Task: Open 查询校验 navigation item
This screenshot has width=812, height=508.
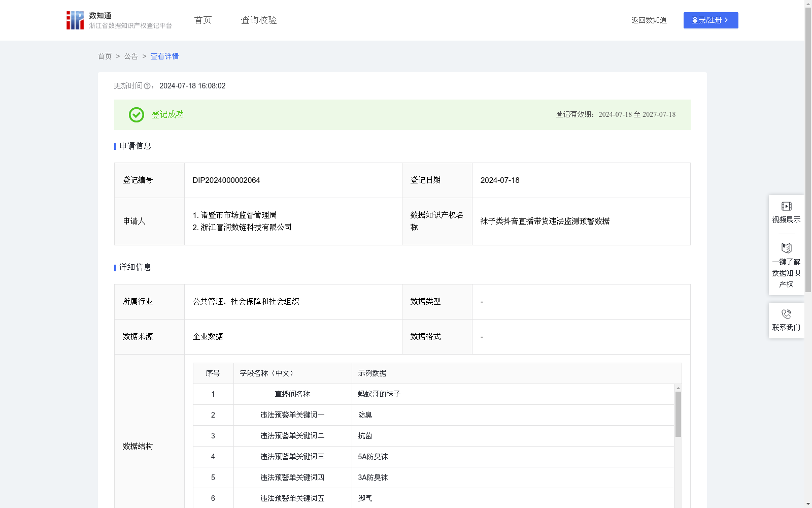Action: pyautogui.click(x=259, y=20)
